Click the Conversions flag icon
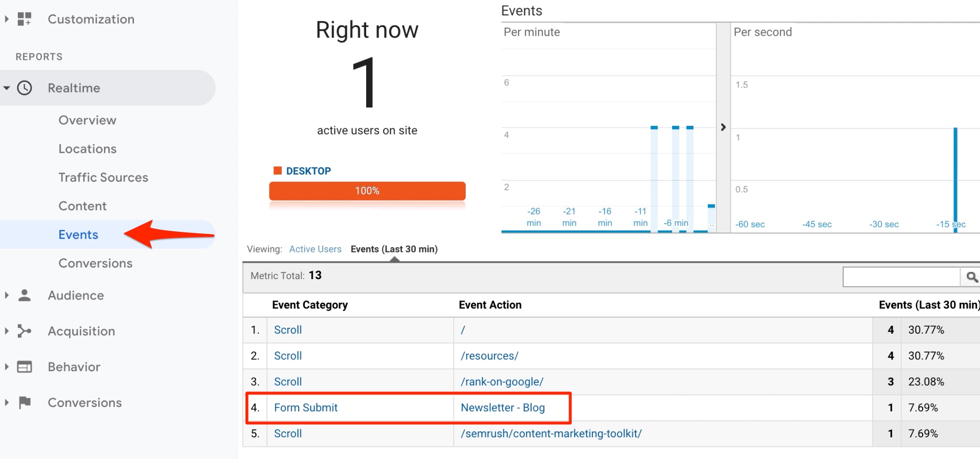 pyautogui.click(x=25, y=402)
